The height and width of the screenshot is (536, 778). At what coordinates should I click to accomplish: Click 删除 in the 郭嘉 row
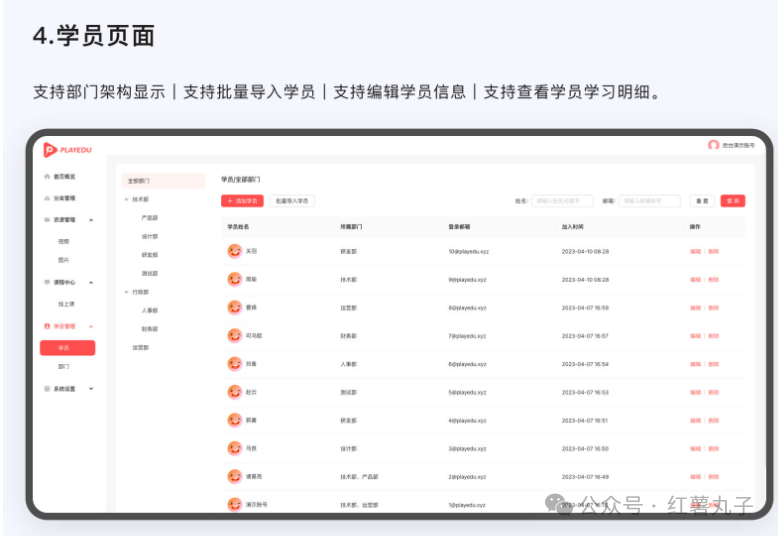(x=713, y=420)
